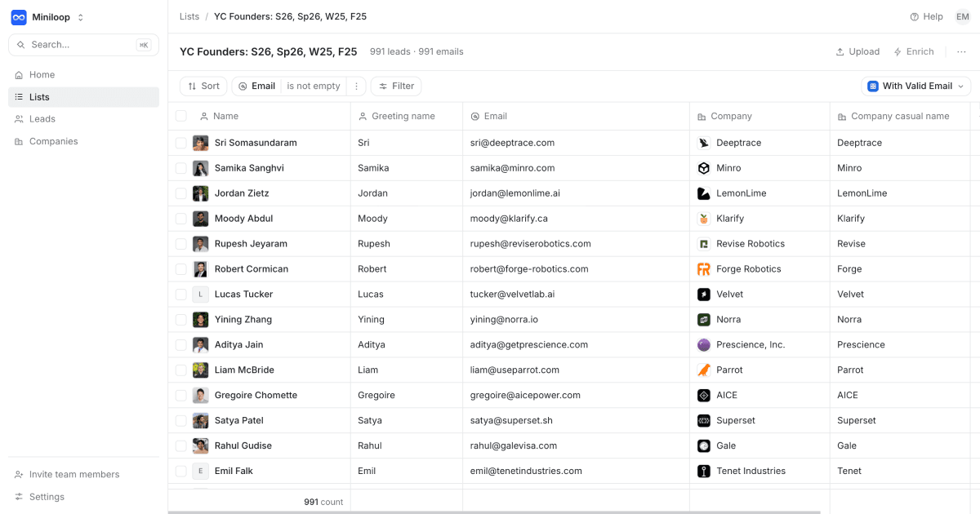Viewport: 980px width, 514px height.
Task: Click the Greeting name column header
Action: coord(396,116)
